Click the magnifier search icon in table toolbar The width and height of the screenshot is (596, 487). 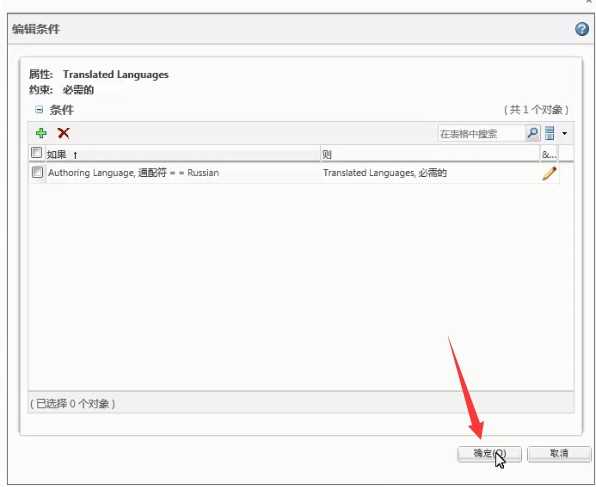click(x=533, y=133)
